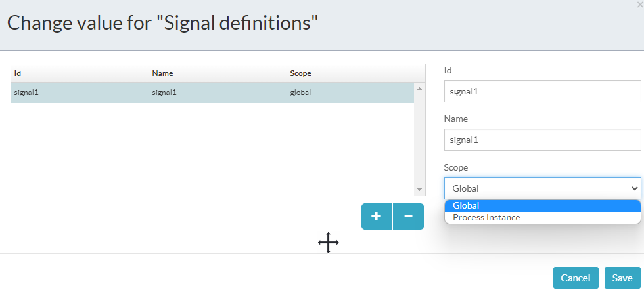
Task: Remove the selected signal with minus button
Action: (408, 216)
